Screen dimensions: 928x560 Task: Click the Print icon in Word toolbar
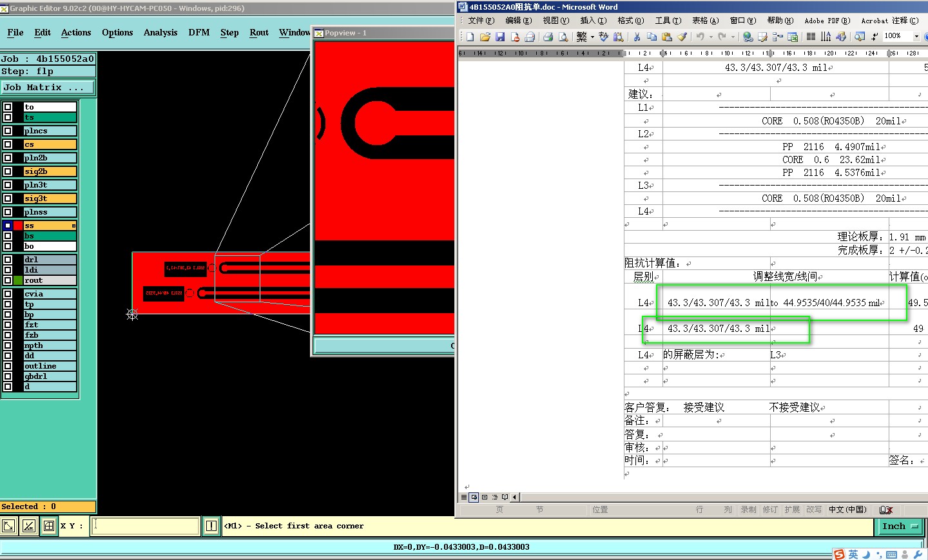click(548, 37)
